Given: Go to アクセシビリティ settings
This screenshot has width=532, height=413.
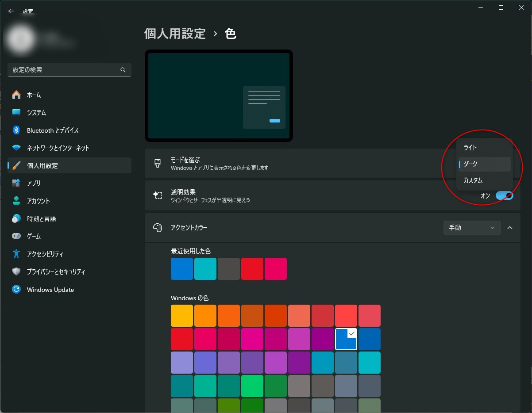Looking at the screenshot, I should (69, 254).
